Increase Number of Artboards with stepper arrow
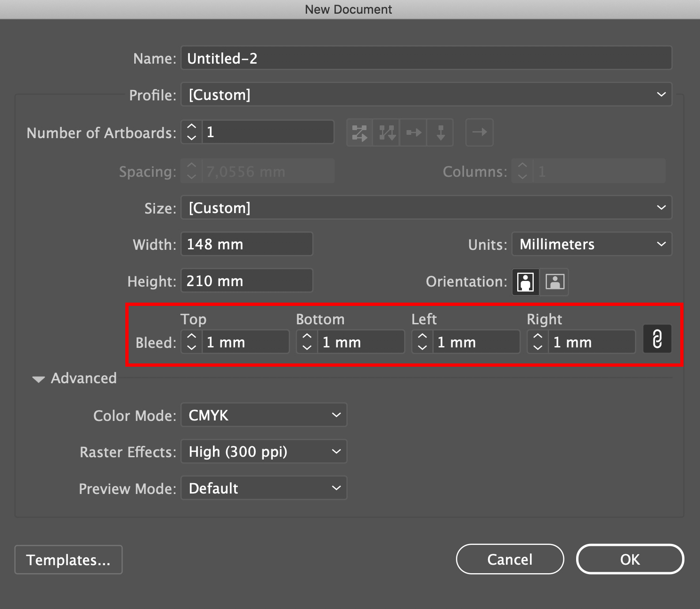 coord(191,127)
